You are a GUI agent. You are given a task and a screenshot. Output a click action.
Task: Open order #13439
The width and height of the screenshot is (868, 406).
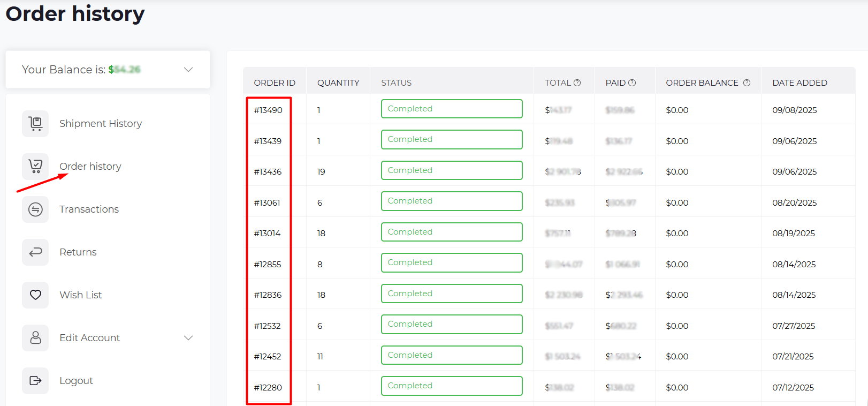pyautogui.click(x=268, y=141)
